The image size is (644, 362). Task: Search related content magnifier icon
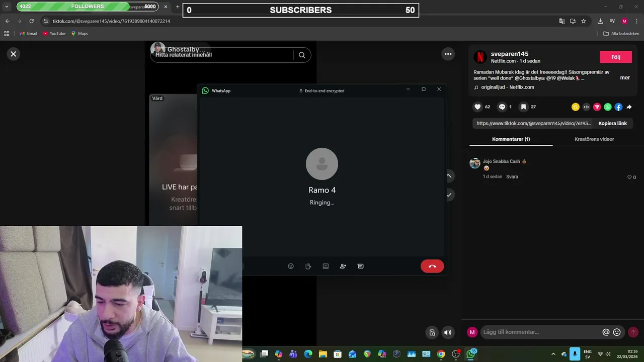click(x=302, y=55)
